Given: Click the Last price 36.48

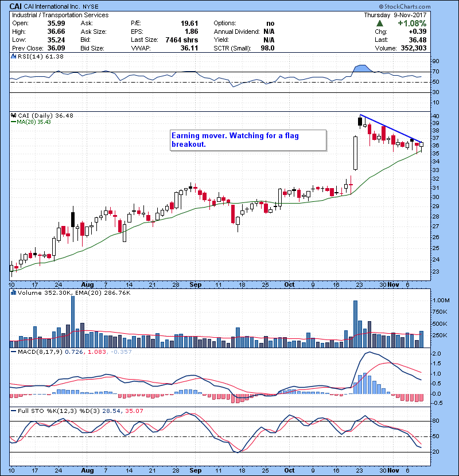Looking at the screenshot, I should pos(418,40).
